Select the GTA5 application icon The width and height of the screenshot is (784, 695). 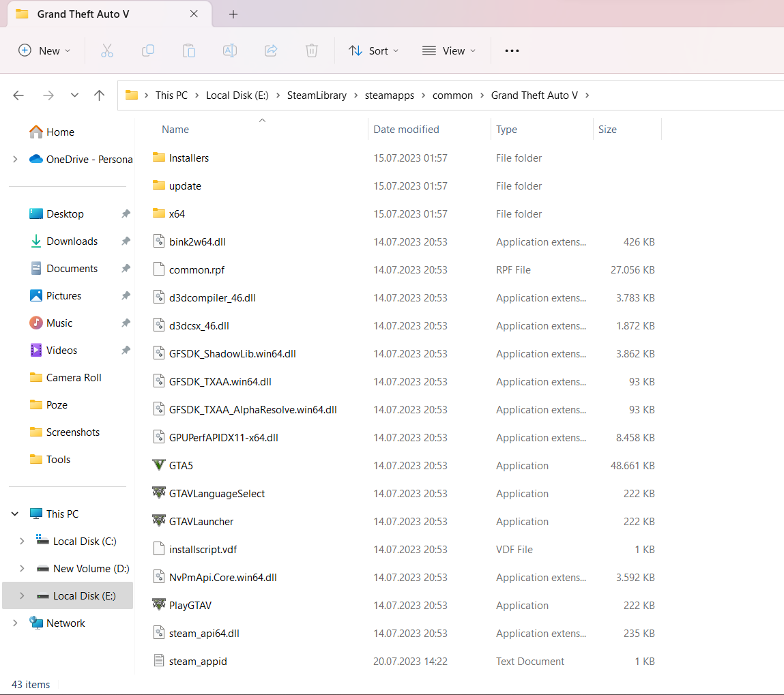[x=158, y=465]
